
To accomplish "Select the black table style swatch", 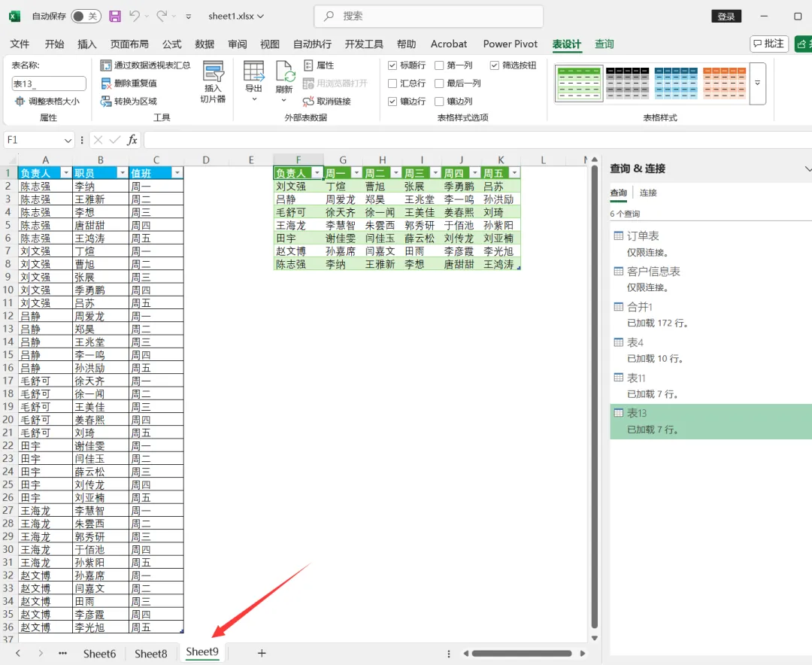I will point(627,84).
